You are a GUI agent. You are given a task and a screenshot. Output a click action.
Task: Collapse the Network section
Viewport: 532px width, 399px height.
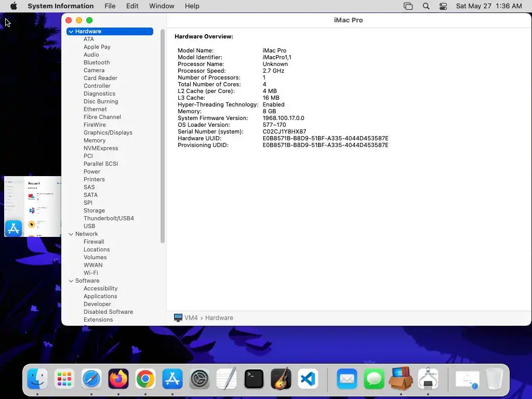coord(71,234)
